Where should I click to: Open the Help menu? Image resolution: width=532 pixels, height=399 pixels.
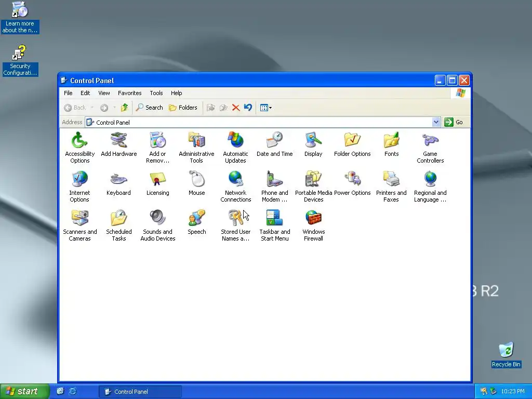coord(176,93)
